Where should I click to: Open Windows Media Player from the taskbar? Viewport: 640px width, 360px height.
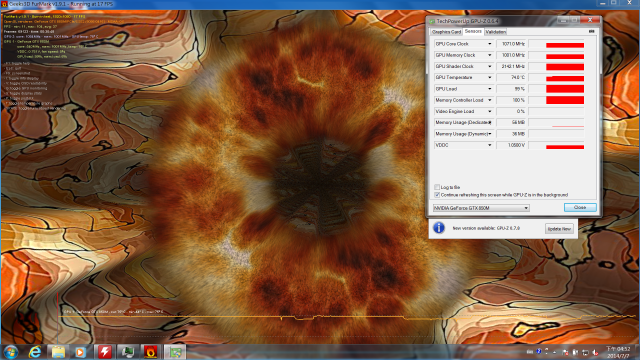point(80,352)
